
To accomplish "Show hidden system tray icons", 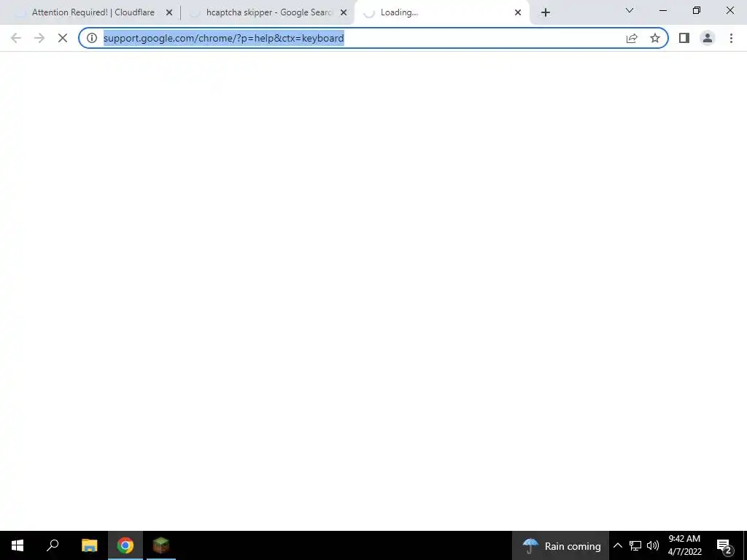I will (x=617, y=545).
